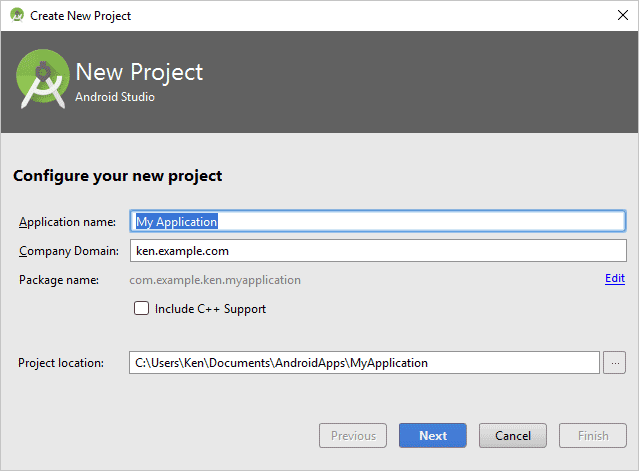Viewport: 639px width, 471px height.
Task: Click the 'New Project' header title
Action: click(139, 73)
